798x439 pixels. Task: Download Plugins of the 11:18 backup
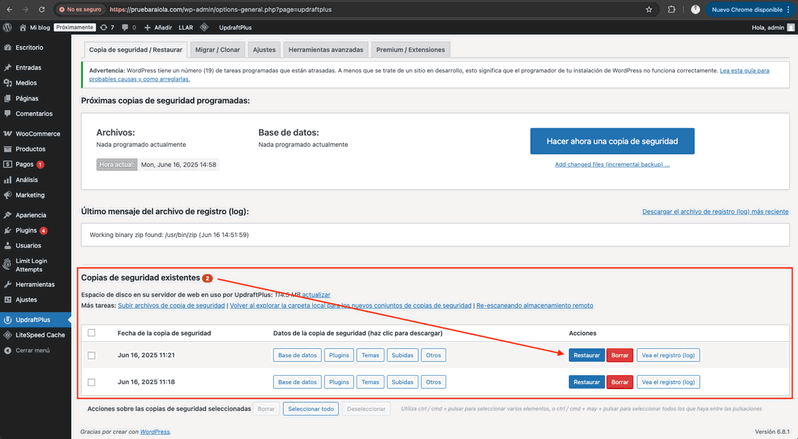point(339,382)
